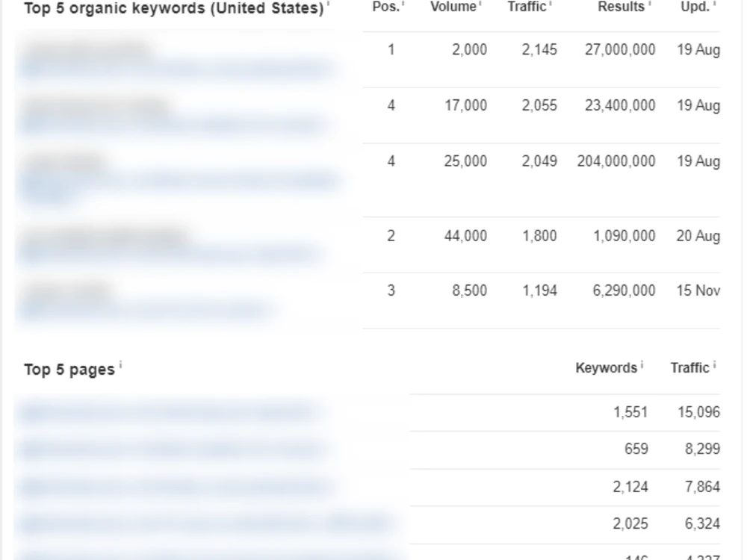Open info icon beside Top 5 pages Traffic header

click(x=715, y=365)
